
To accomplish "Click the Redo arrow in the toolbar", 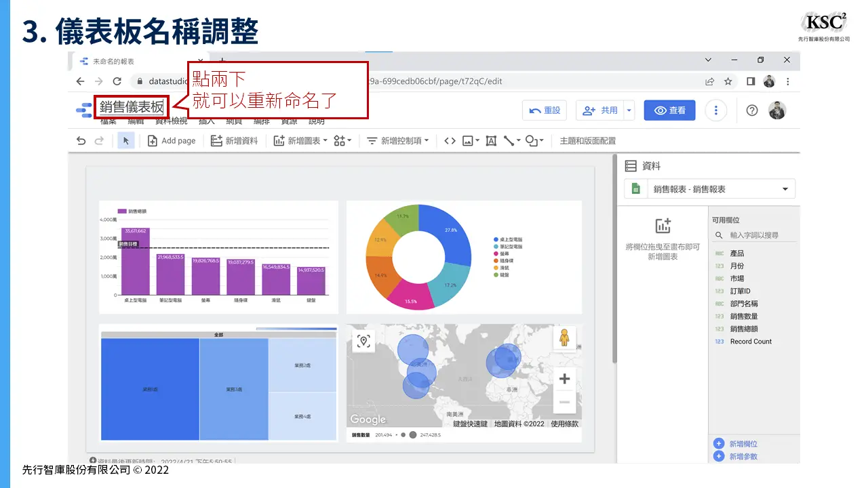I will [x=99, y=140].
